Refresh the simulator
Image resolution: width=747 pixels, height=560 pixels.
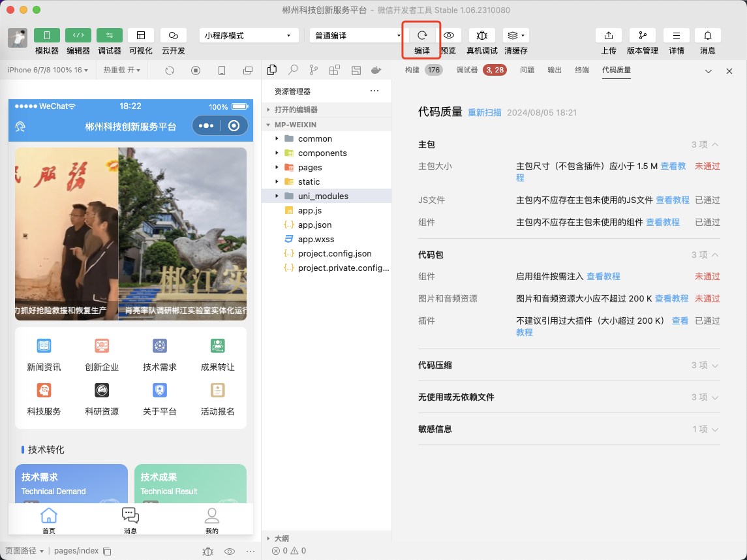(170, 70)
